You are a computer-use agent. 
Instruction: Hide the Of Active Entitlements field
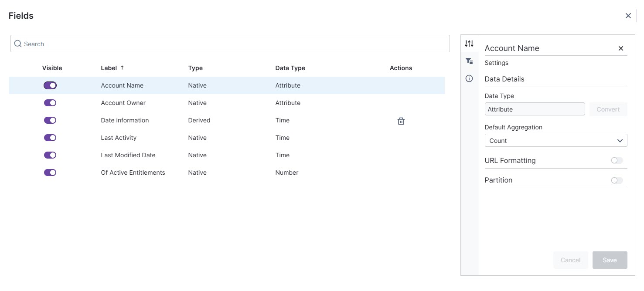coord(50,173)
